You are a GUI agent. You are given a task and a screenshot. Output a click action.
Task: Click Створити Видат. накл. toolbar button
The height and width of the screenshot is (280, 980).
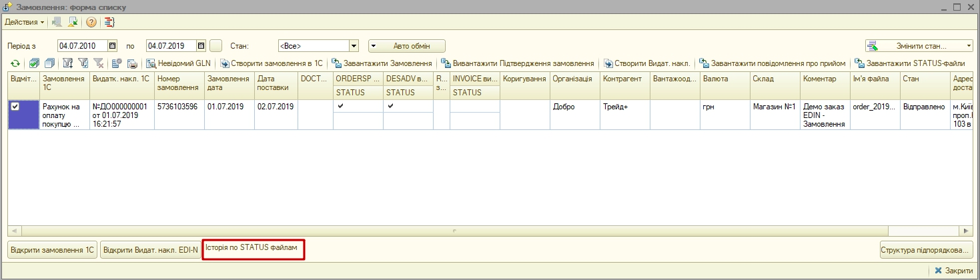tap(647, 63)
